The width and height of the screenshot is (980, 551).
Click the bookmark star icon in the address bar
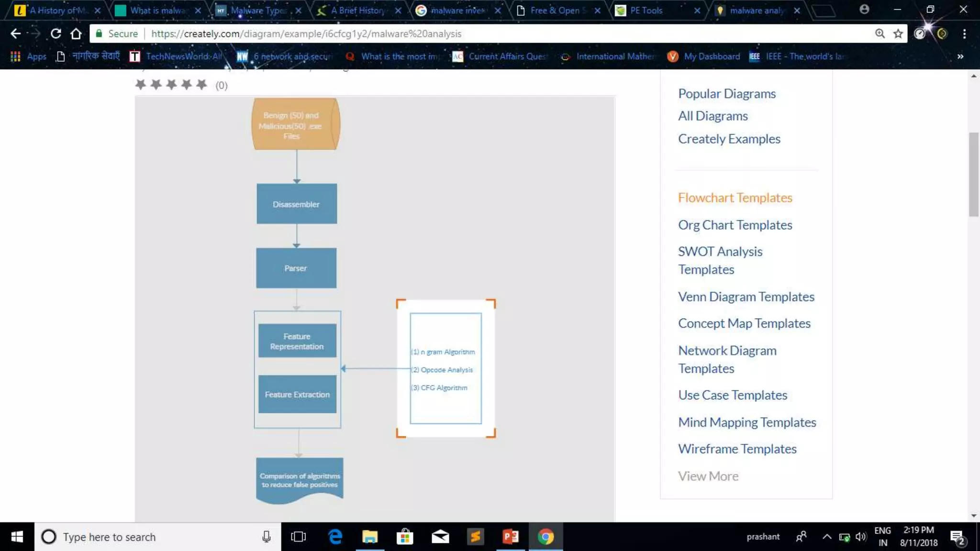tap(898, 33)
